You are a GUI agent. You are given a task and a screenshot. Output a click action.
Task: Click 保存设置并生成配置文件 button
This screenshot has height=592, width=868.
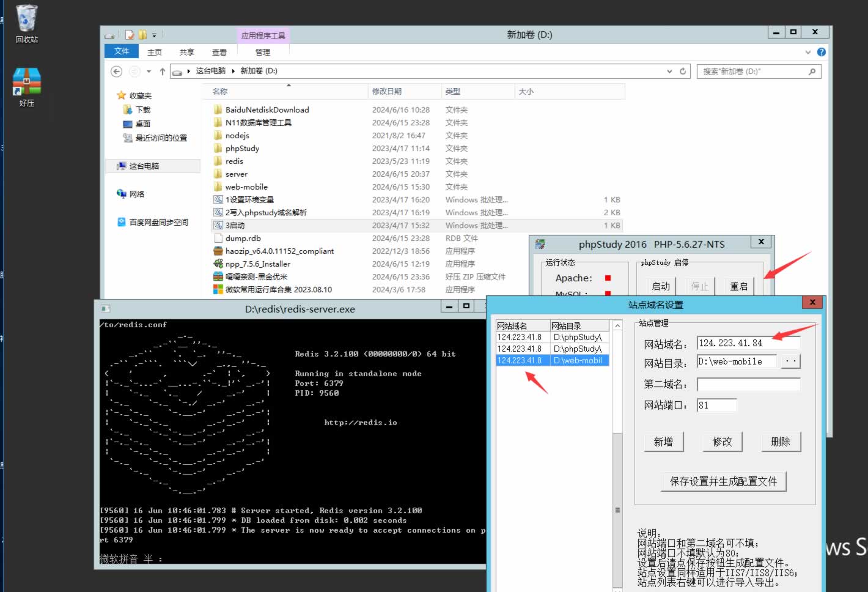tap(723, 481)
